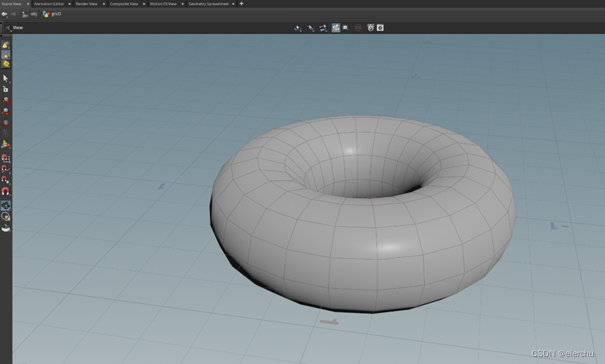The width and height of the screenshot is (605, 364).
Task: Click the red circle icon in viewport toolbar
Action: 357,28
